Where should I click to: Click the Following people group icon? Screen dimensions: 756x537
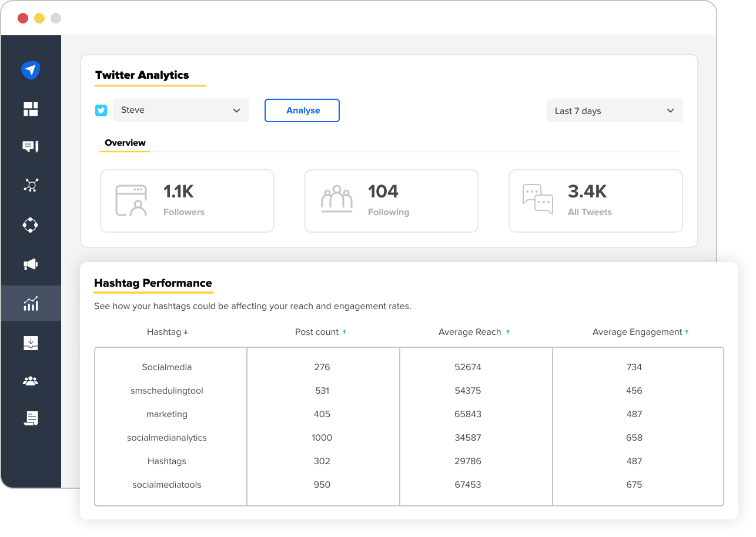coord(337,199)
